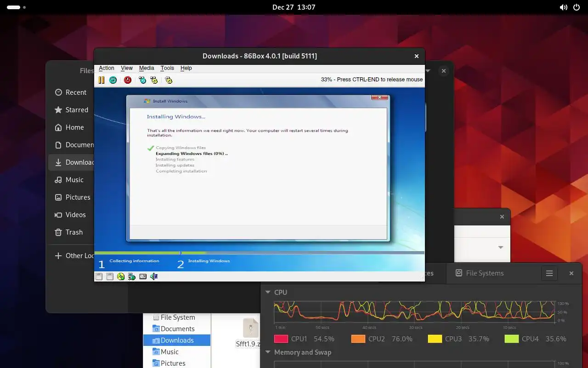The image size is (588, 368).
Task: Open Recent in Files sidebar
Action: pos(71,92)
